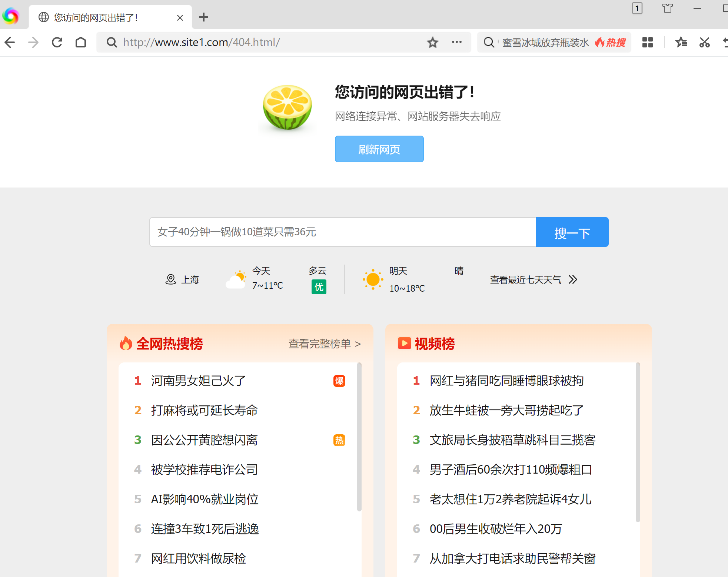Open hot search 河南男女妲己火了

point(198,381)
